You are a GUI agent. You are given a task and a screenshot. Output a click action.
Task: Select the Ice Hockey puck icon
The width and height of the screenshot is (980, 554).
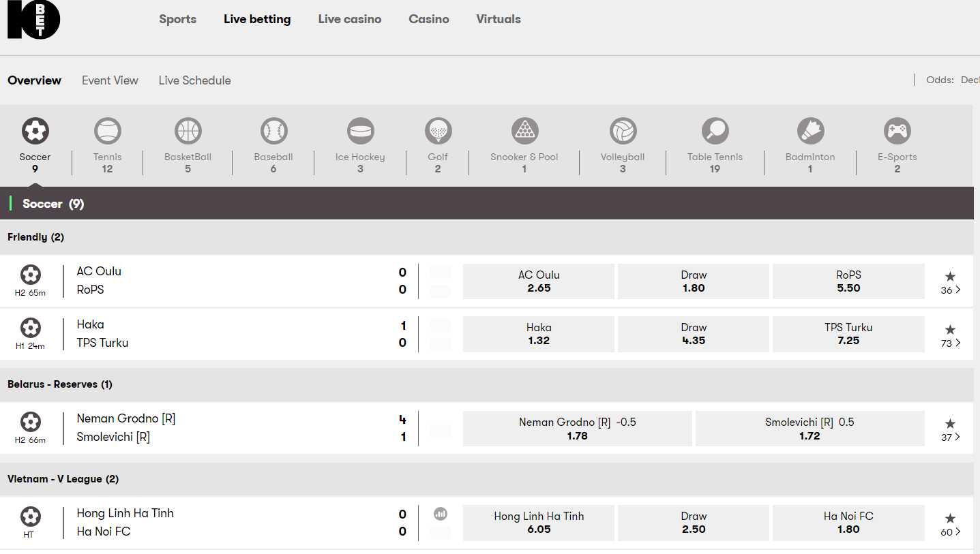click(361, 130)
